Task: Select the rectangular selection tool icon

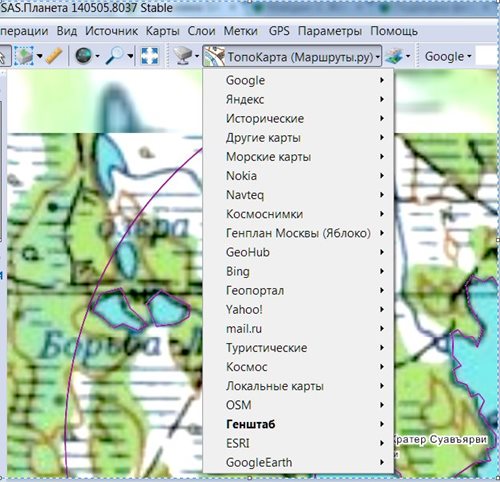Action: pyautogui.click(x=24, y=56)
